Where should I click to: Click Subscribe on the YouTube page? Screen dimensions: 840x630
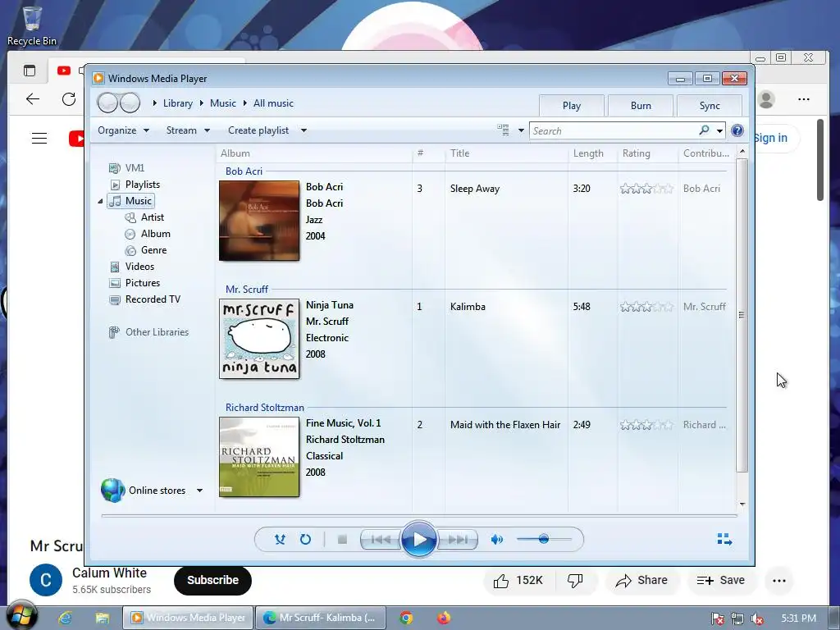(x=212, y=580)
